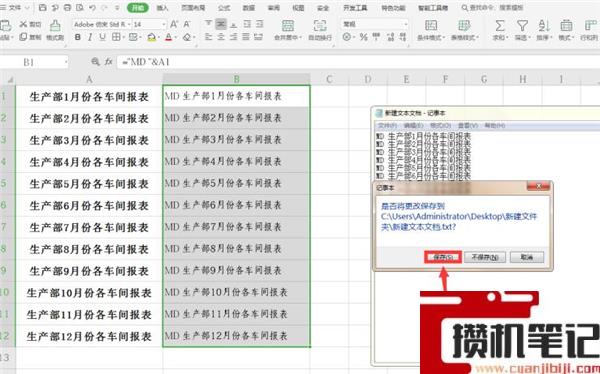600x374 pixels.
Task: Click the eraser clear-formatting icon
Action: [x=187, y=38]
